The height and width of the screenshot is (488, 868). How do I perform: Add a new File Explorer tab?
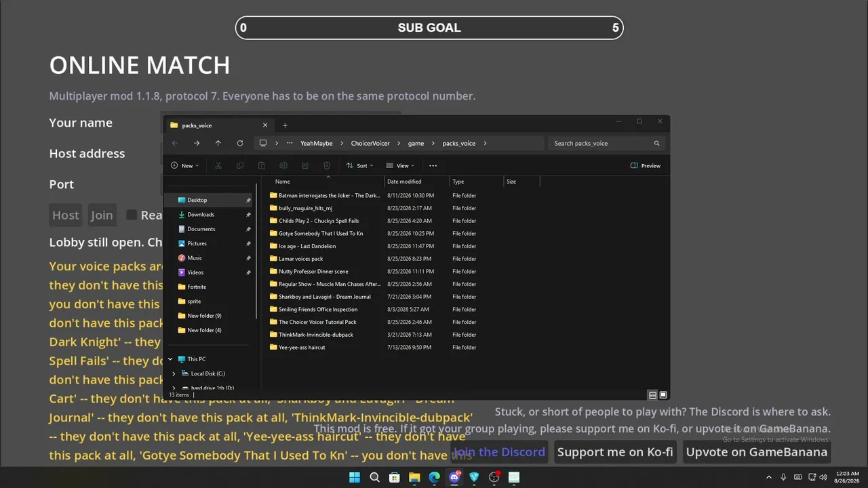tap(285, 125)
